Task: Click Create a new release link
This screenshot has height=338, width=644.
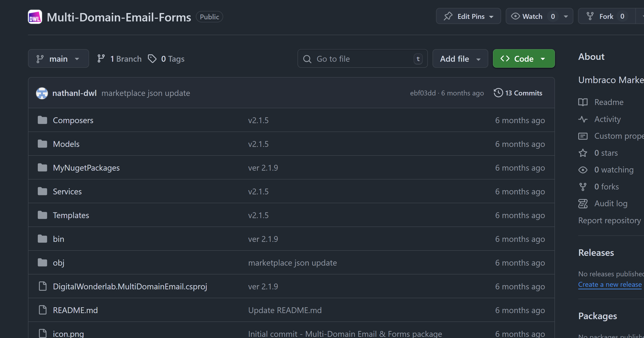Action: click(609, 285)
